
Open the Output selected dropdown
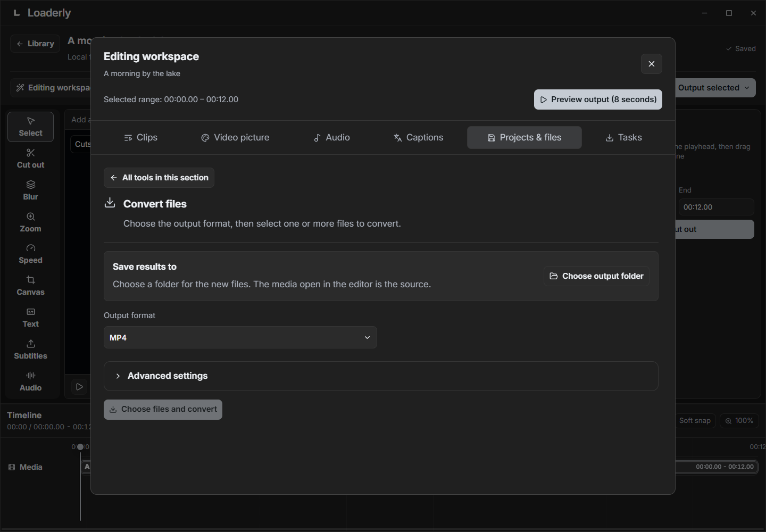tap(715, 88)
